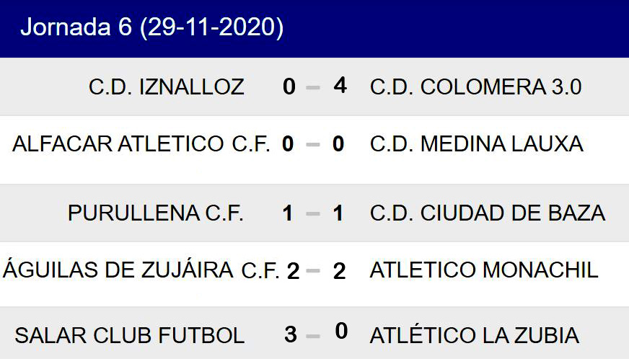Image resolution: width=629 pixels, height=364 pixels.
Task: Click PURULLENA C.F.'s home score of 1
Action: (x=288, y=213)
